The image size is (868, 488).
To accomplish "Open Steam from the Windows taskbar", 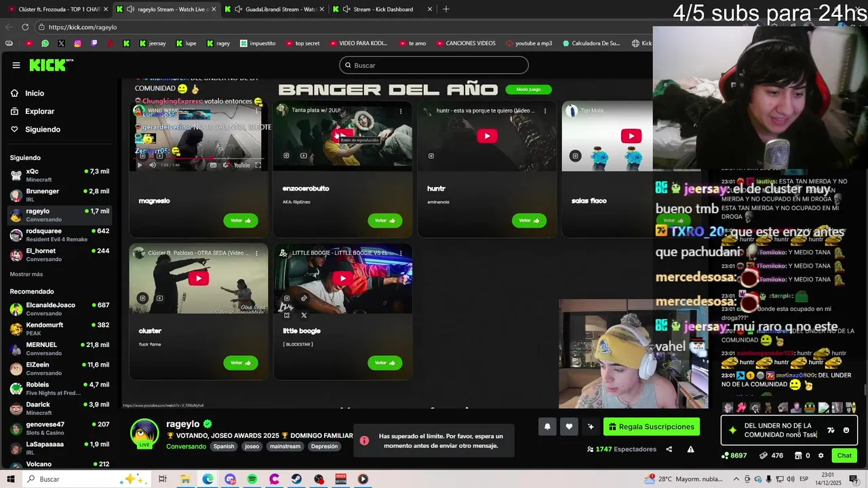I will (x=296, y=479).
